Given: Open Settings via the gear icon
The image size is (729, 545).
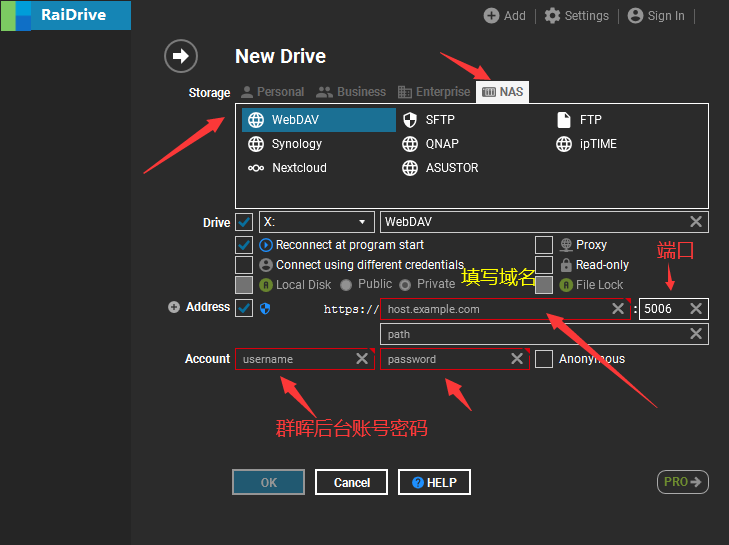Looking at the screenshot, I should pyautogui.click(x=552, y=16).
